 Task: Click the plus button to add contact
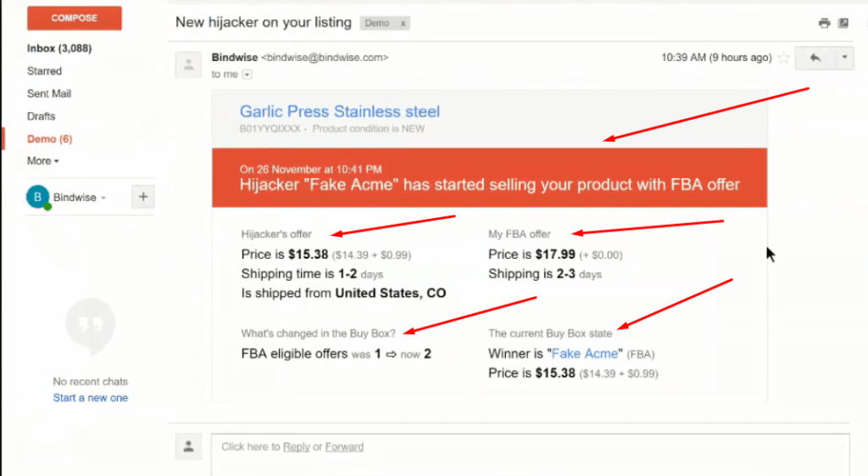142,197
